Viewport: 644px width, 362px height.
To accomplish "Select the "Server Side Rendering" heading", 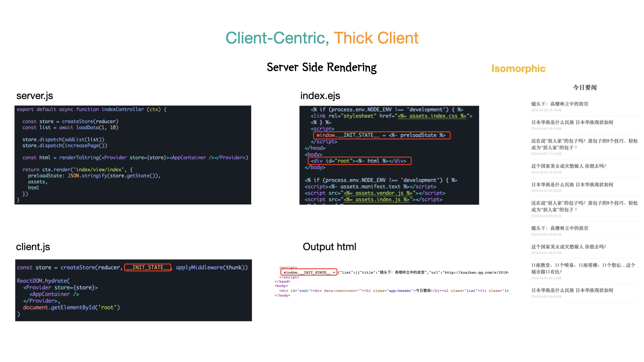I will tap(322, 67).
